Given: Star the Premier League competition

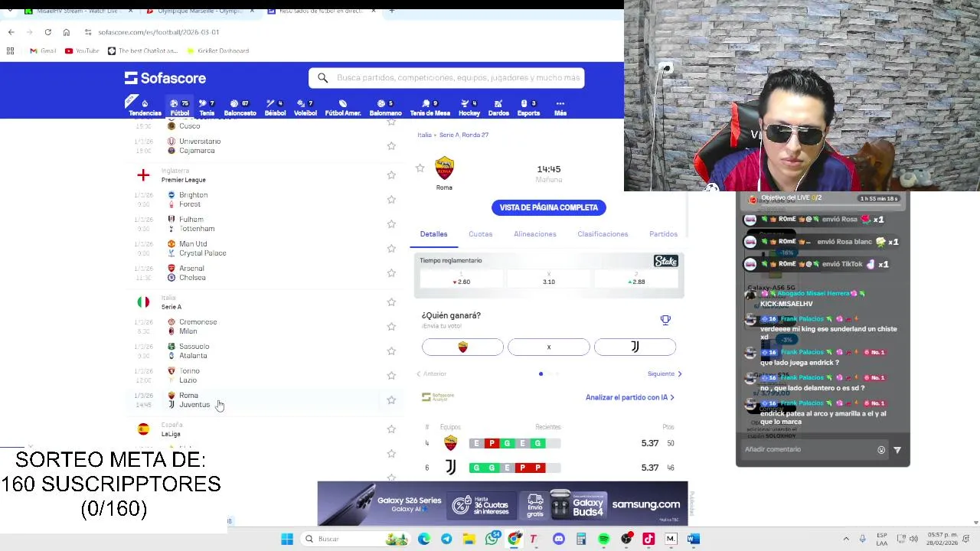Looking at the screenshot, I should click(391, 175).
